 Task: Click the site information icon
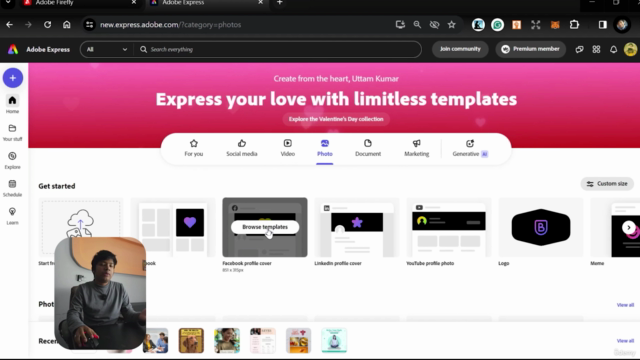point(89,25)
